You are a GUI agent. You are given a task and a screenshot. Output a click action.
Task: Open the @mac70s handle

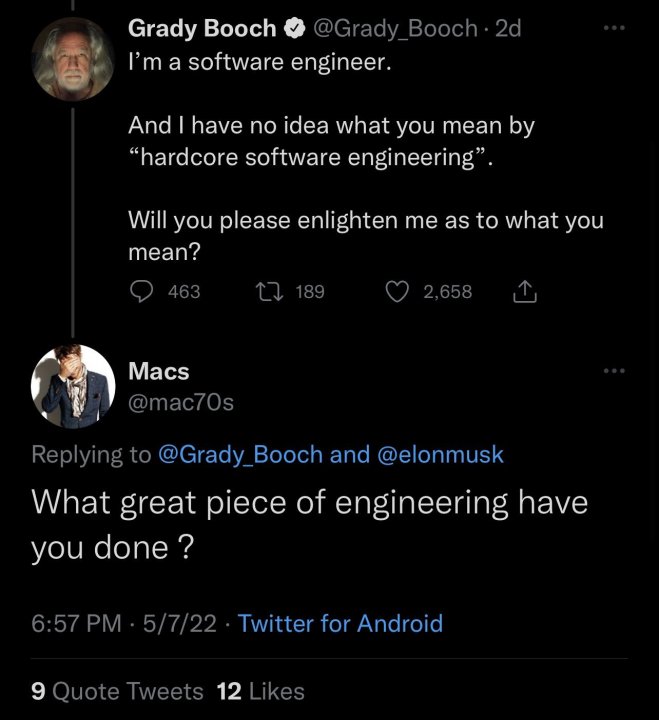(x=181, y=402)
